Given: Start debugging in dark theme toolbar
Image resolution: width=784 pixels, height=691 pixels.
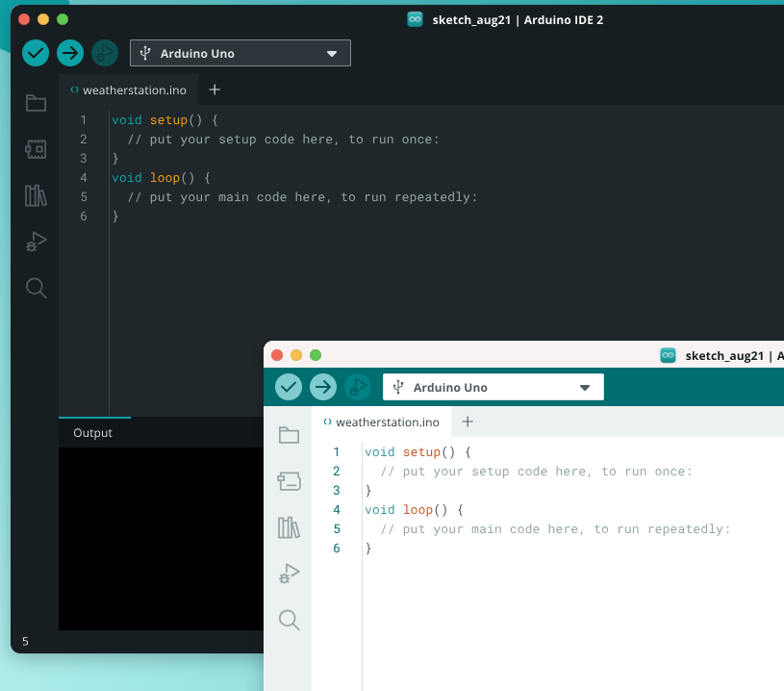Looking at the screenshot, I should (105, 53).
